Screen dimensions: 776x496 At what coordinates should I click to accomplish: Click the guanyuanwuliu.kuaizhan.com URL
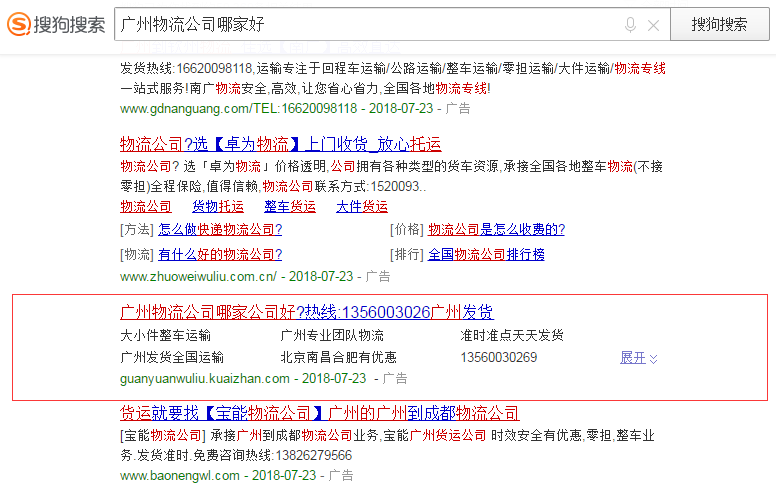click(x=205, y=379)
